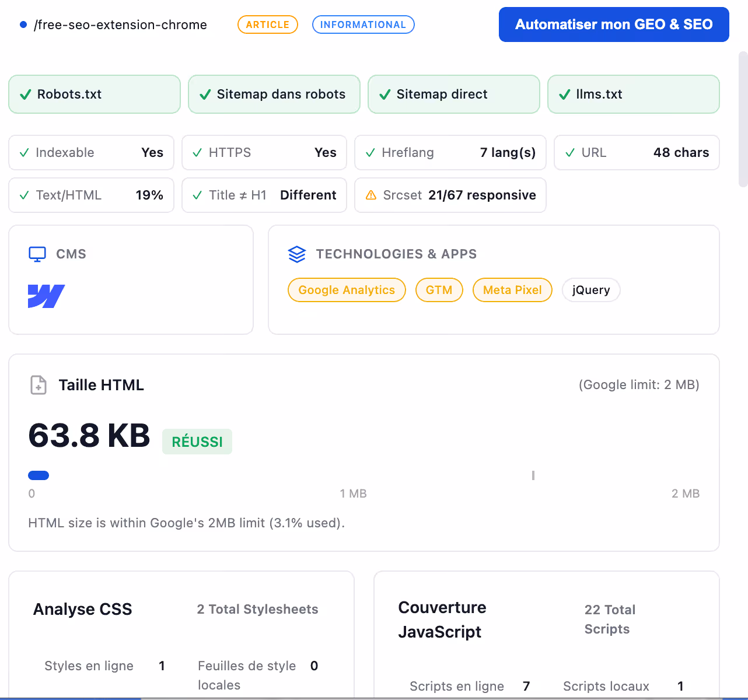Click the Taille HTML file icon
Screen dimensions: 748x700
click(39, 385)
